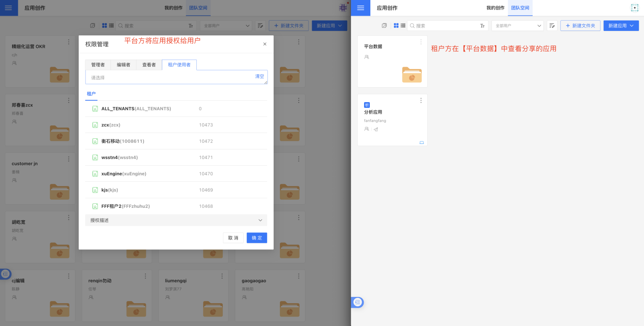Screen dimensions: 644x326
Task: Click the 取消 button in the dialog
Action: pyautogui.click(x=233, y=238)
